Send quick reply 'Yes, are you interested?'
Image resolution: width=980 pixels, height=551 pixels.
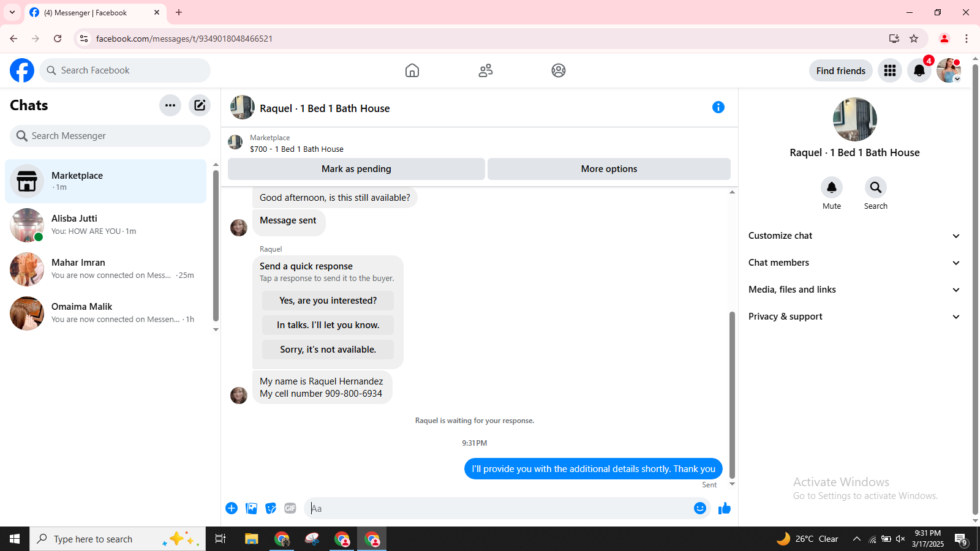click(x=328, y=301)
